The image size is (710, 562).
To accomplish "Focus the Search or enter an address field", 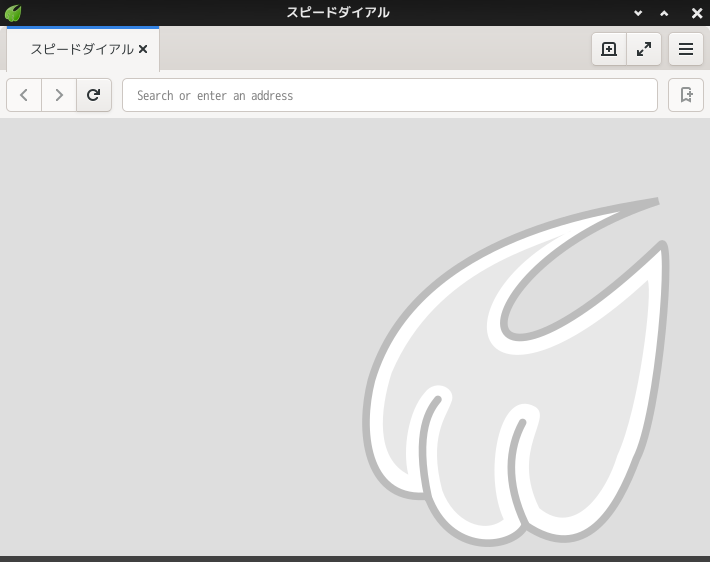I will 390,95.
